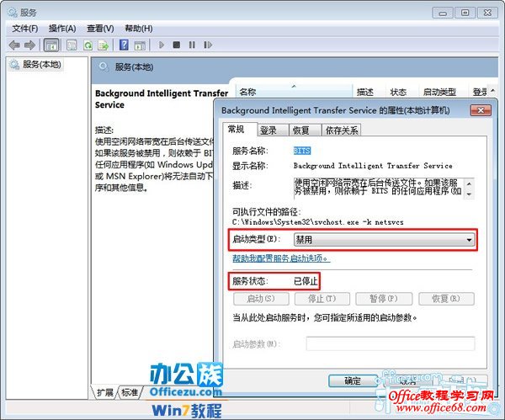Click the svchost.exe executable path text

[x=317, y=222]
